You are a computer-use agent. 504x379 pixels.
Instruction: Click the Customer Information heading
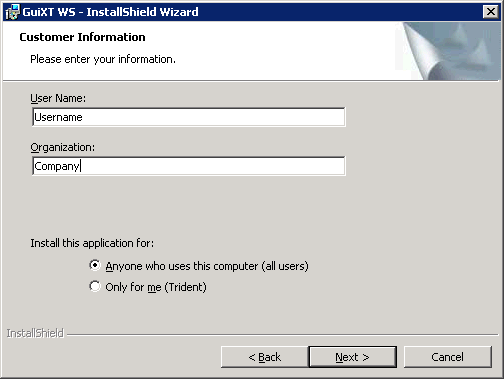82,37
